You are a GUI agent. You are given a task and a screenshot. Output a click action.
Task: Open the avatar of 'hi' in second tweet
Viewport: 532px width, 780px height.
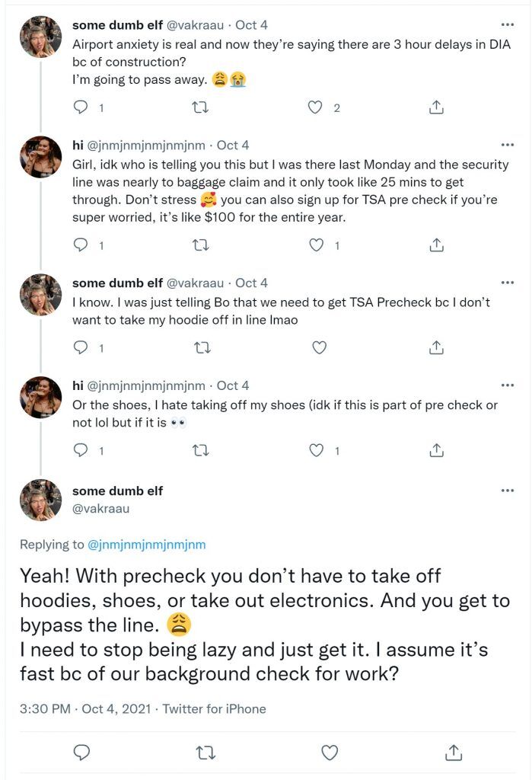41,157
